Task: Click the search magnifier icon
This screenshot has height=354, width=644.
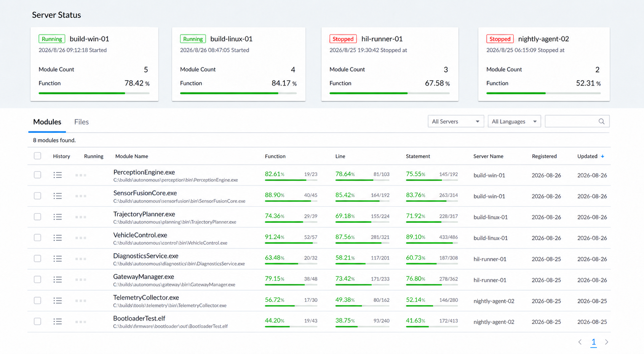Action: (x=601, y=121)
